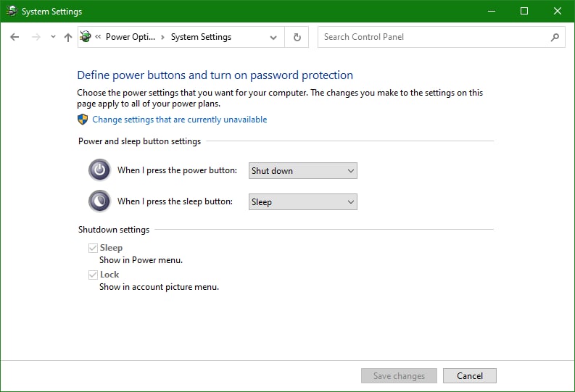The height and width of the screenshot is (392, 575).
Task: Toggle the Sleep checkbox
Action: point(93,248)
